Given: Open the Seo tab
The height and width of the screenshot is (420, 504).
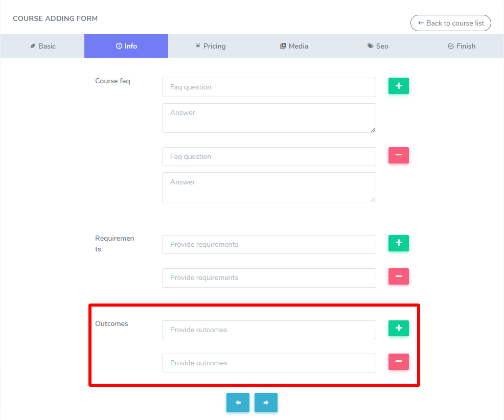Looking at the screenshot, I should point(378,46).
